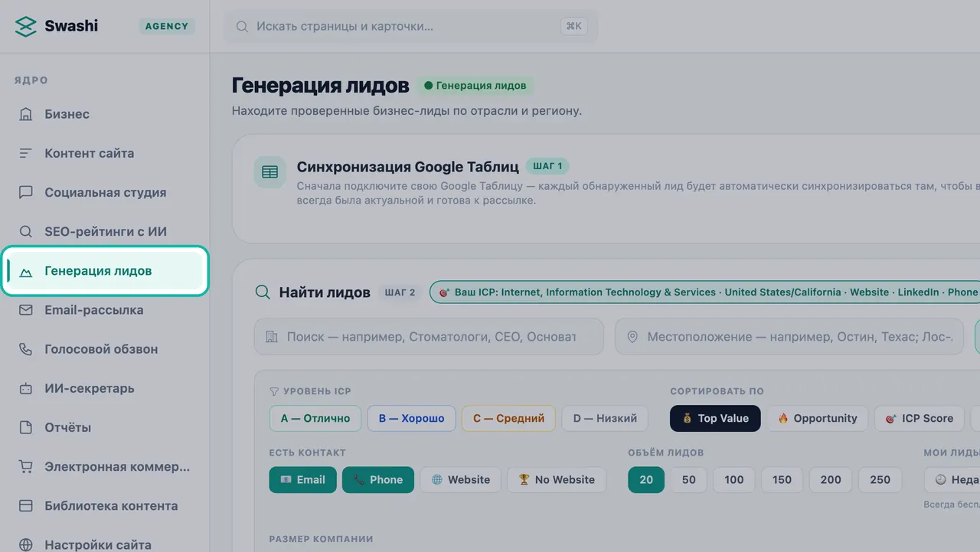Toggle ICP level D — Низкий filter
The width and height of the screenshot is (980, 552).
click(605, 418)
